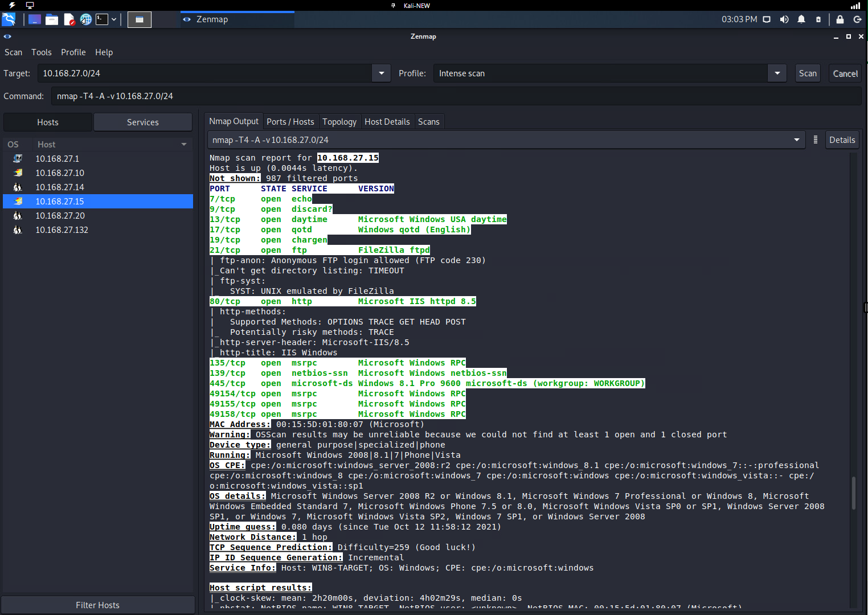This screenshot has height=615, width=868.
Task: Launch the terminal emulator from panel
Action: (102, 19)
